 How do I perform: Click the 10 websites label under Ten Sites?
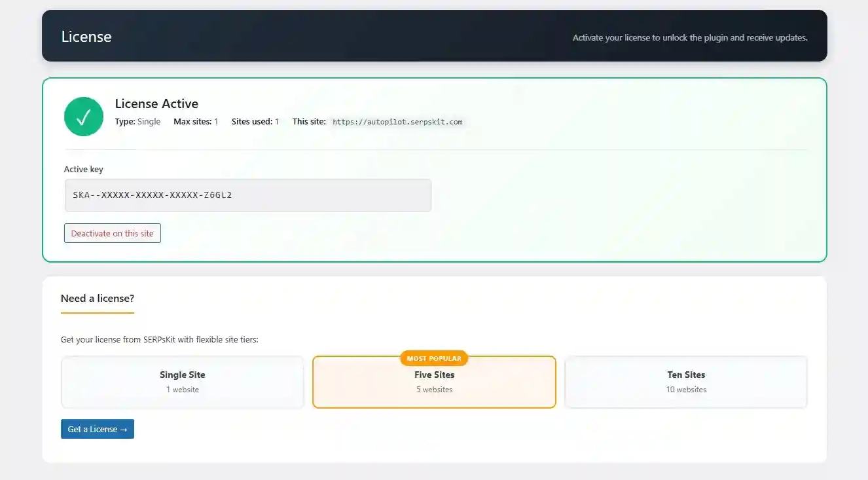(685, 389)
